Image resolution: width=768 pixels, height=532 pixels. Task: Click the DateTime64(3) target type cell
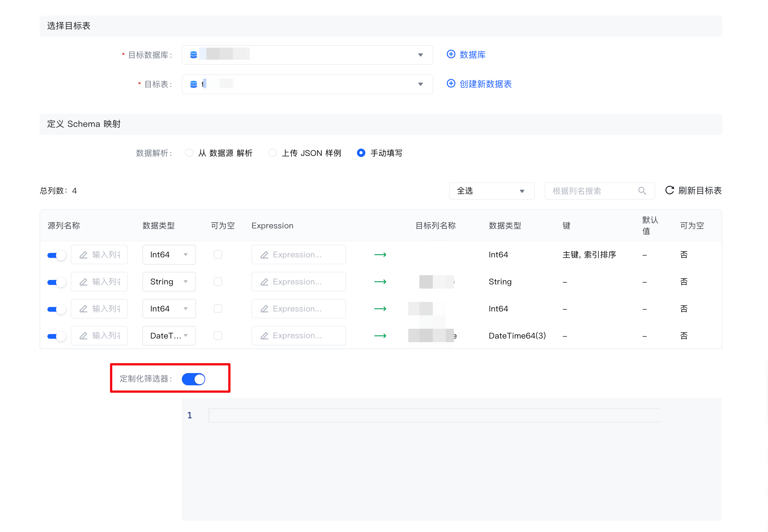(517, 336)
